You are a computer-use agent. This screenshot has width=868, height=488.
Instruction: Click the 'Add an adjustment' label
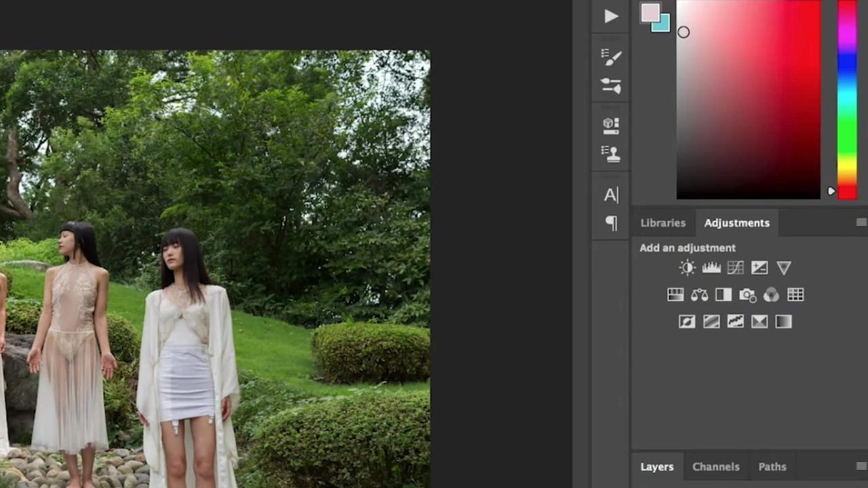pyautogui.click(x=687, y=248)
